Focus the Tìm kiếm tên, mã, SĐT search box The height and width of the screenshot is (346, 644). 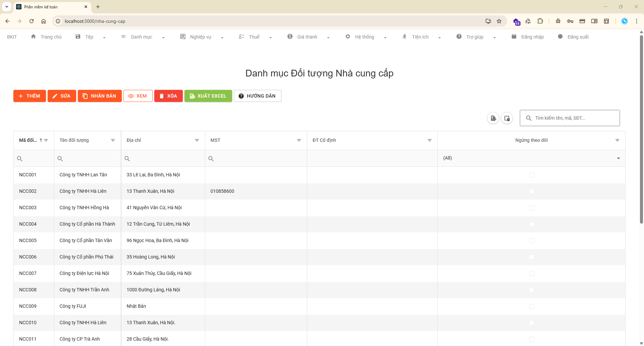570,118
